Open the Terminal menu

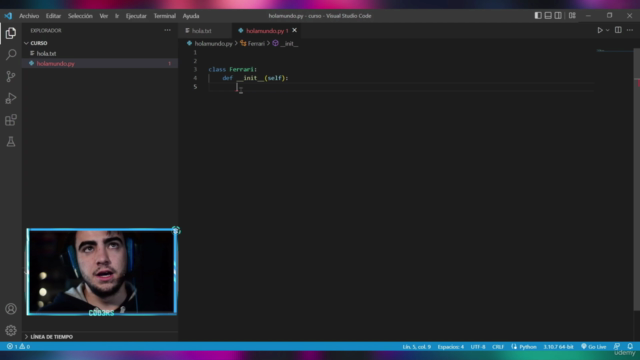tap(164, 16)
